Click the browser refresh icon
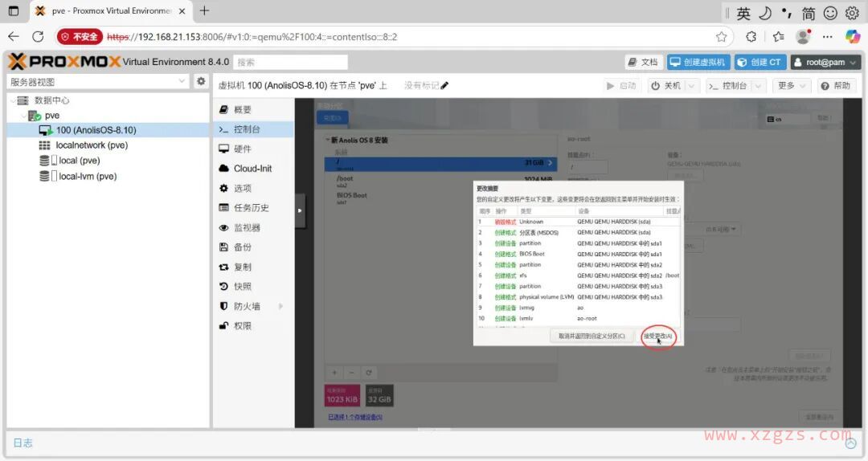Screen dimensions: 868x461 (38, 37)
